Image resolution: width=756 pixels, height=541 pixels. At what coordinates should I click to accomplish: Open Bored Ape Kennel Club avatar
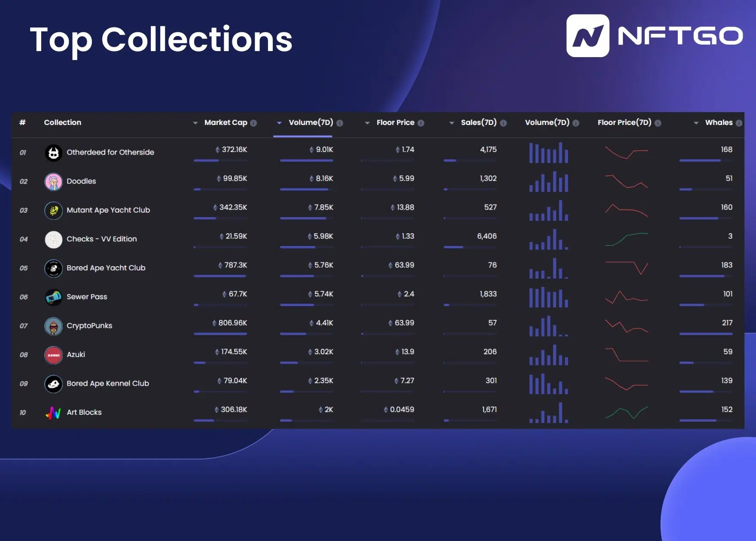[54, 383]
